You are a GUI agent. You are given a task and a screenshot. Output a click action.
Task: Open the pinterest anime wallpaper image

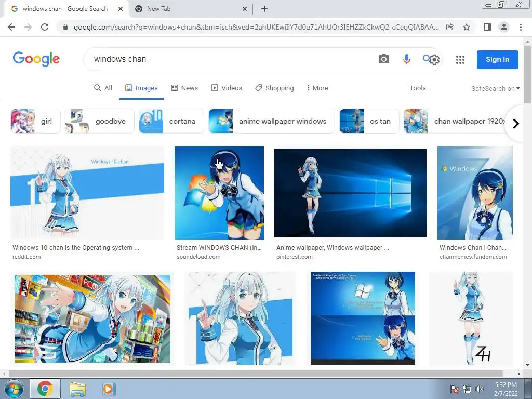coord(351,193)
